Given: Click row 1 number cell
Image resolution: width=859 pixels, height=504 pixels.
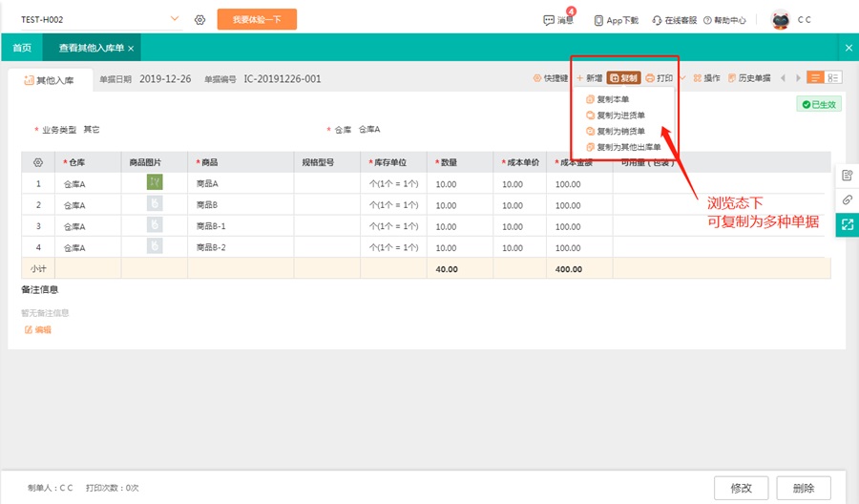Looking at the screenshot, I should click(x=38, y=183).
